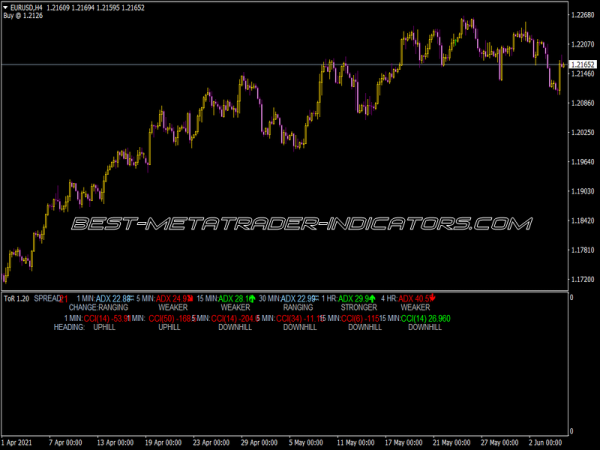
Task: Click the HEADING: label
Action: 69,327
